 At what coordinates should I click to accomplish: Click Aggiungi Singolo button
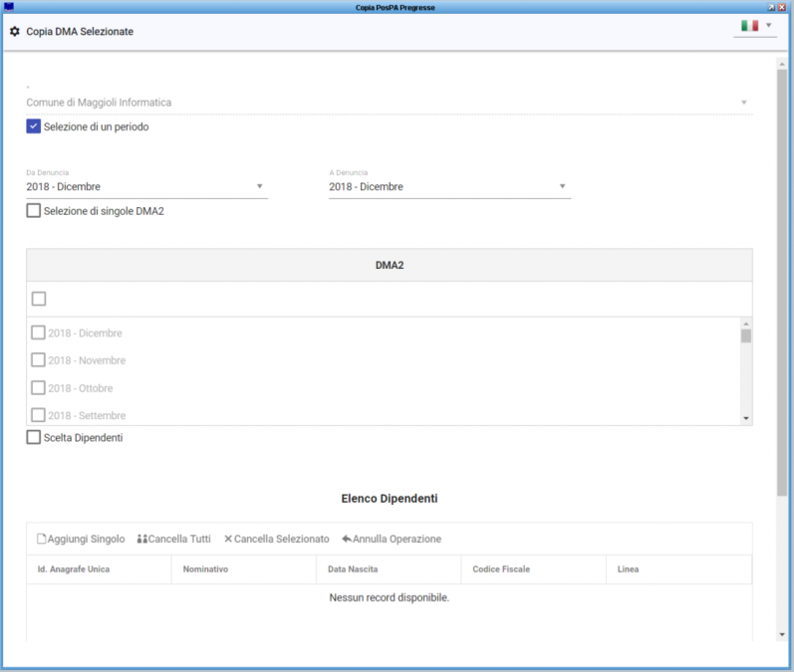(81, 539)
